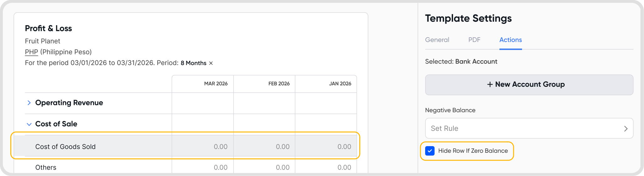Click the PHP currency link

tap(31, 52)
